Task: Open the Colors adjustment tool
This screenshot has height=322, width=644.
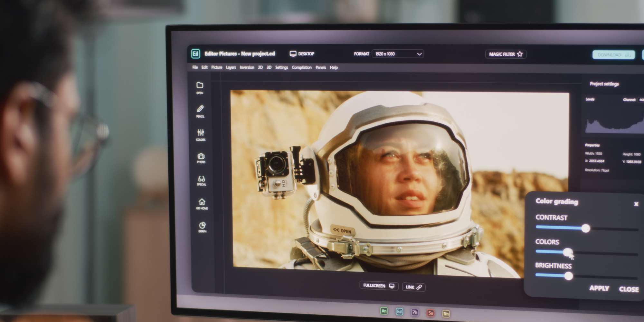Action: click(201, 135)
